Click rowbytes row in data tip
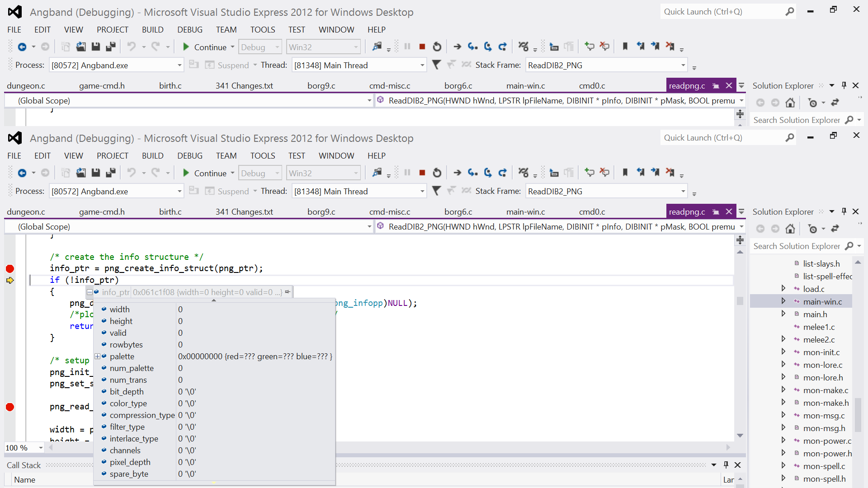Screen dimensions: 868x488 (x=214, y=345)
